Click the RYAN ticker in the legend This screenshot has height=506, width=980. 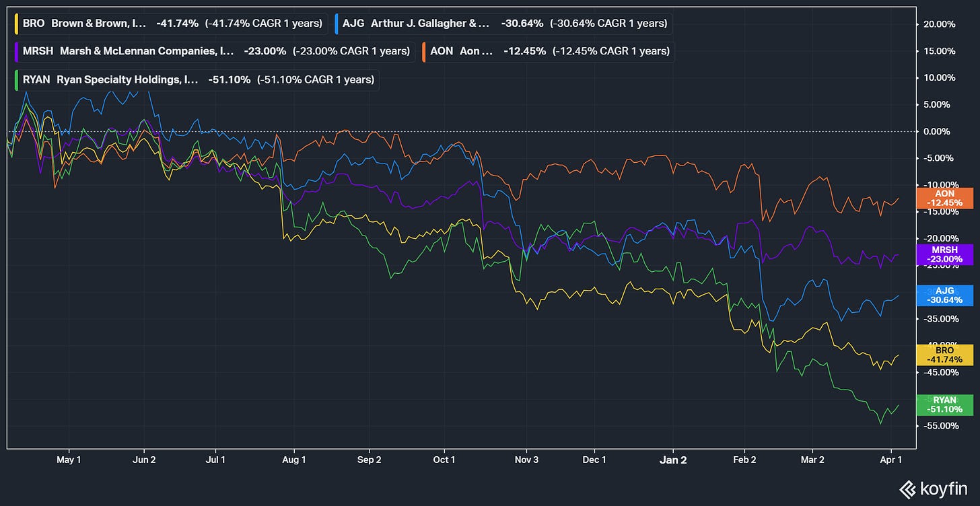(36, 79)
